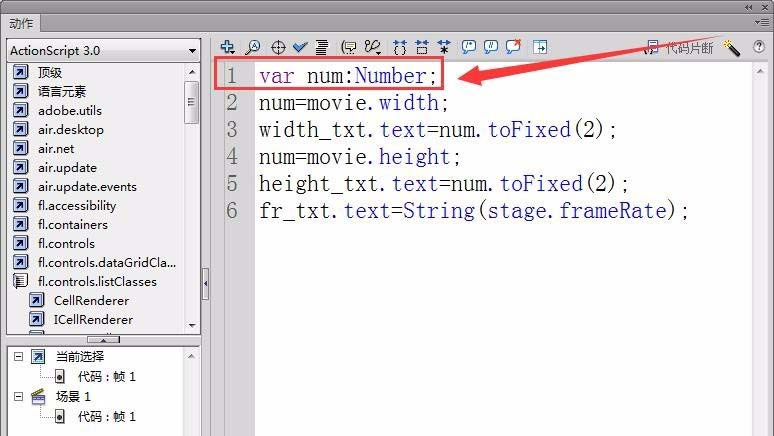This screenshot has height=436, width=774.
Task: Toggle the show/hide toolbox icon
Action: (x=540, y=47)
